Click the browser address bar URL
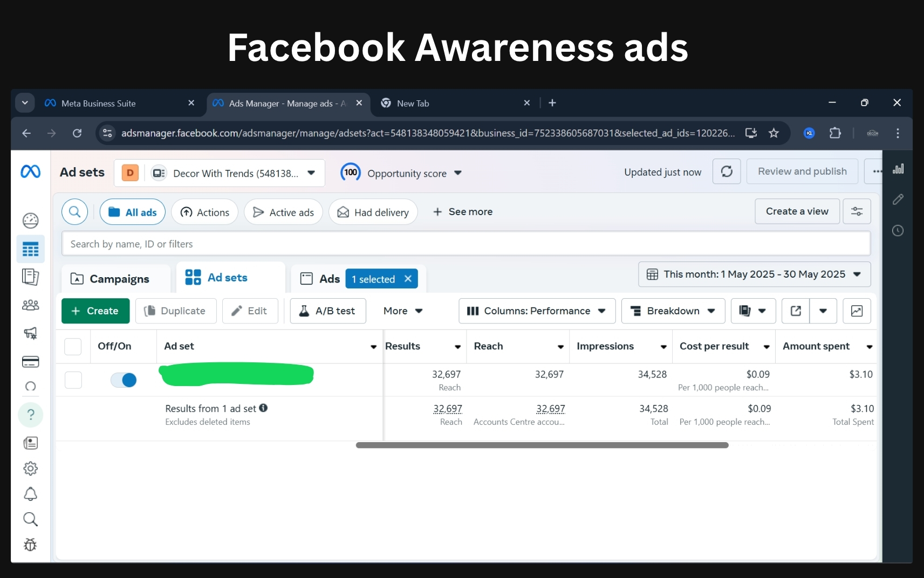 point(428,133)
